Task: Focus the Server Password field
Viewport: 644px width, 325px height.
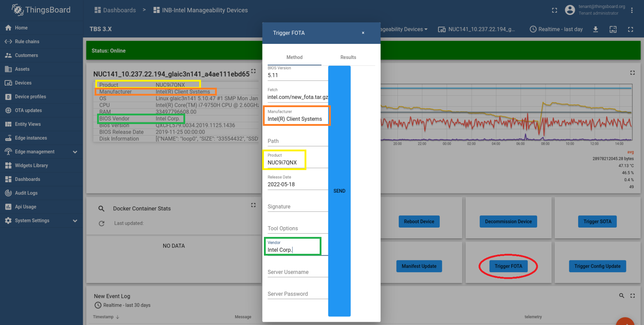Action: coord(298,294)
